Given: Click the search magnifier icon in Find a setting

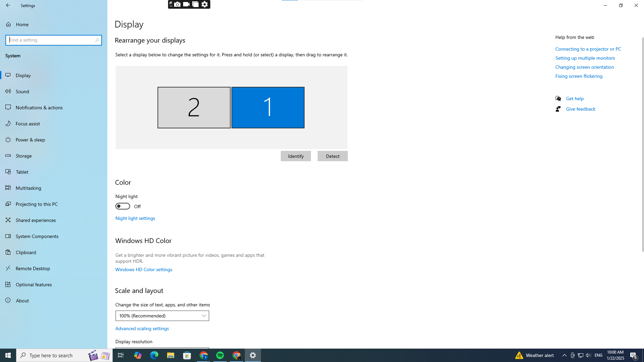Looking at the screenshot, I should pos(97,40).
